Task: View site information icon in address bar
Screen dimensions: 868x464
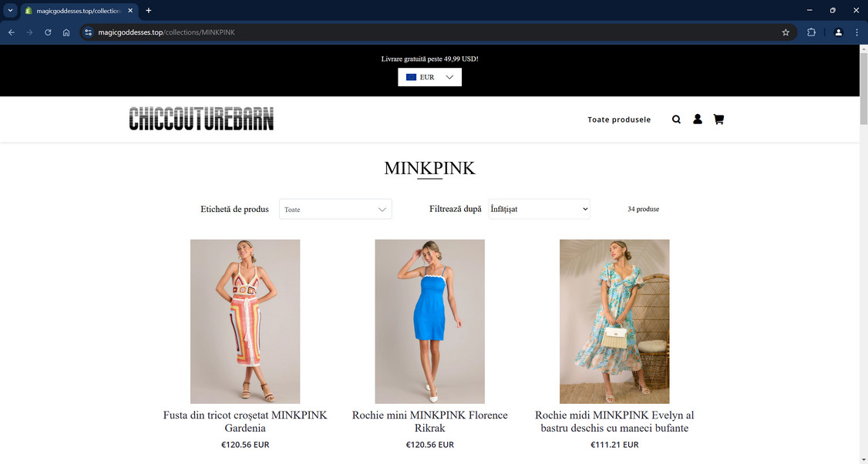Action: pos(89,32)
